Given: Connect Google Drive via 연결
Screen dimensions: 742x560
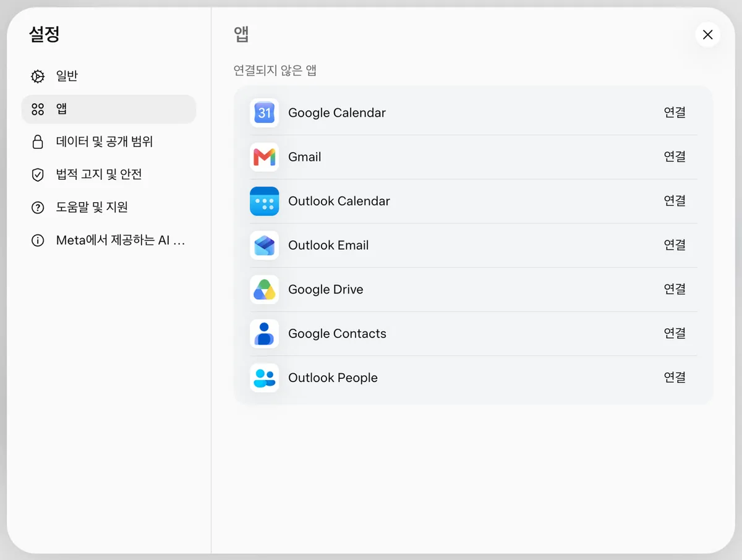Looking at the screenshot, I should [x=675, y=289].
